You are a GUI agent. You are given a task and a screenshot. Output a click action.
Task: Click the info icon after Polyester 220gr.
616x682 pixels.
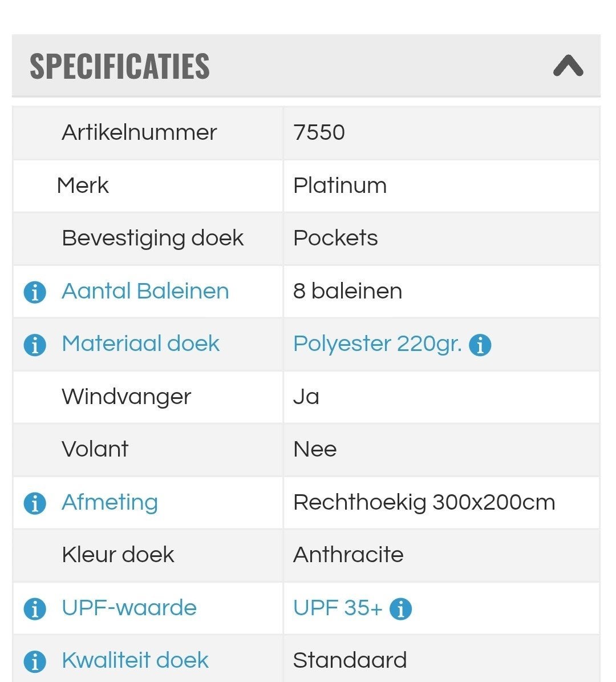[x=480, y=345]
